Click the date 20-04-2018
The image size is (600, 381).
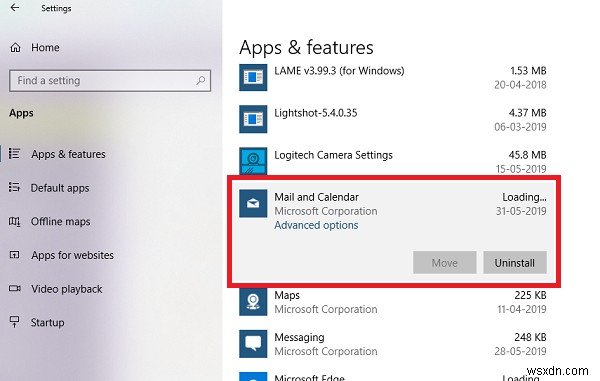click(520, 85)
